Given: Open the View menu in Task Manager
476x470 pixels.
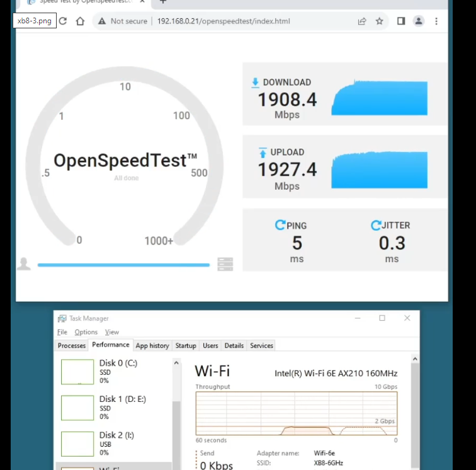Looking at the screenshot, I should coord(112,332).
